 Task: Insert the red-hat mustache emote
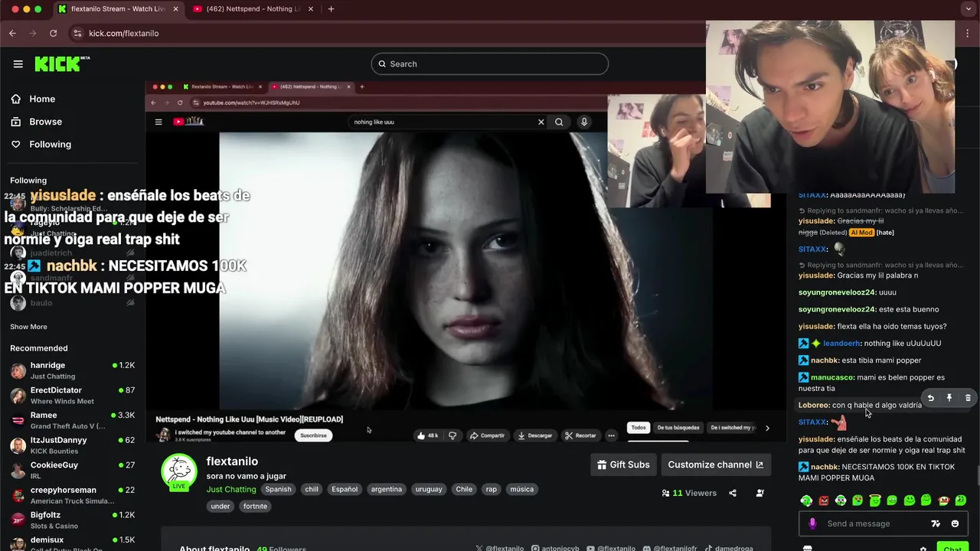click(943, 500)
